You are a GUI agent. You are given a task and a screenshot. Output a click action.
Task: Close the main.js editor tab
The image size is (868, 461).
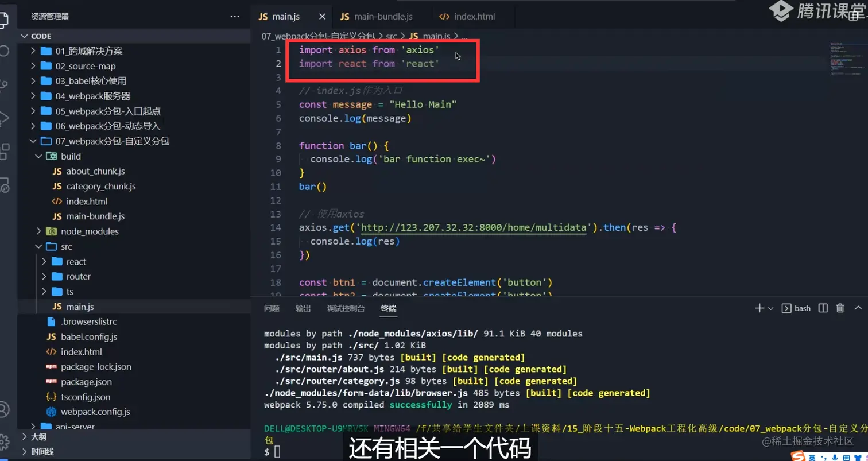point(323,17)
